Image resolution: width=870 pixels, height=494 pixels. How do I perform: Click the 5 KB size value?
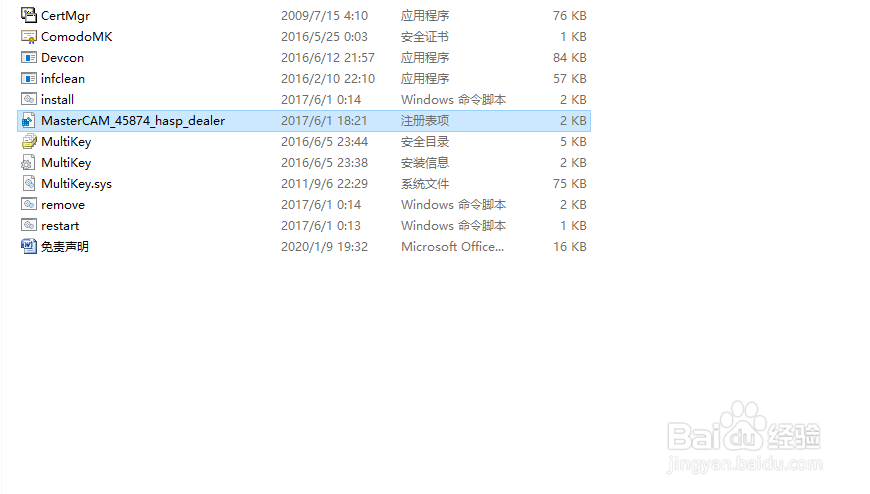coord(573,142)
